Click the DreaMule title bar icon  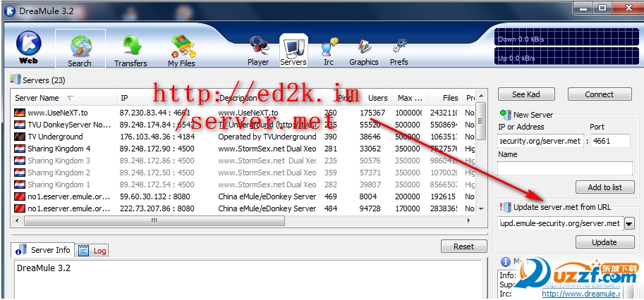click(11, 11)
